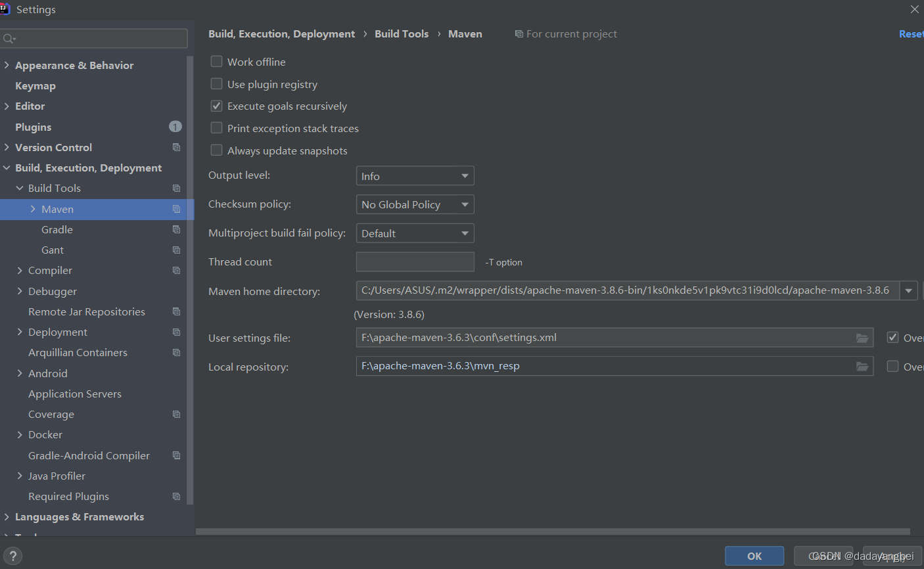Image resolution: width=924 pixels, height=569 pixels.
Task: Click project-level icon beside Coverage
Action: click(x=176, y=414)
